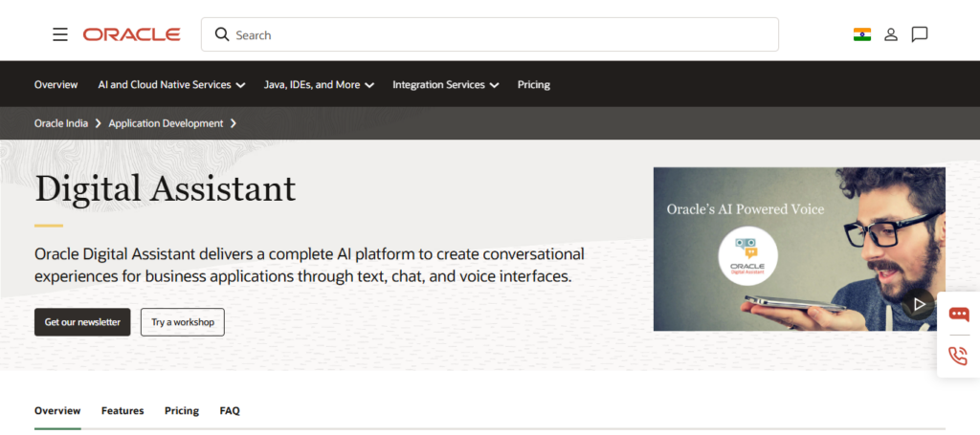Switch to the Features tab
This screenshot has height=435, width=980.
click(x=122, y=411)
